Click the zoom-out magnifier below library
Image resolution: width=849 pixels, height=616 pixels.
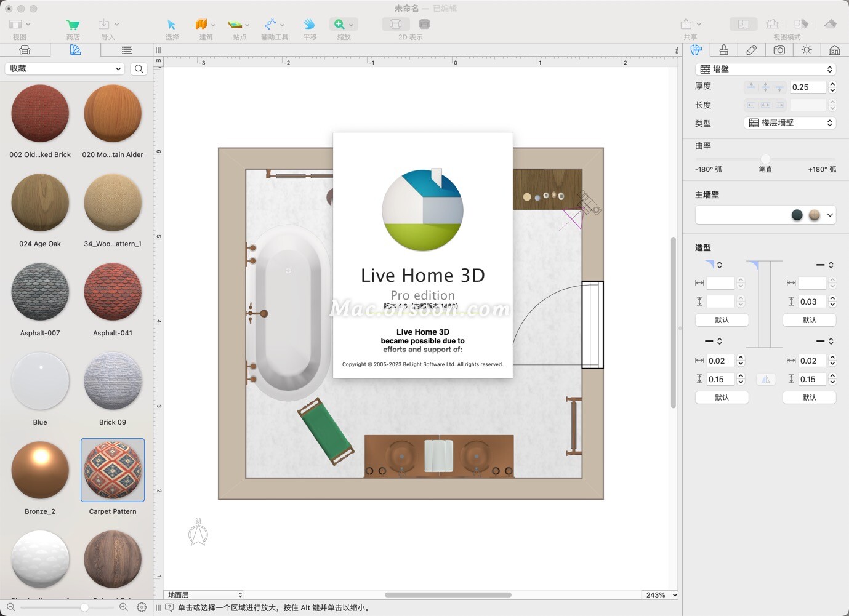pyautogui.click(x=10, y=607)
